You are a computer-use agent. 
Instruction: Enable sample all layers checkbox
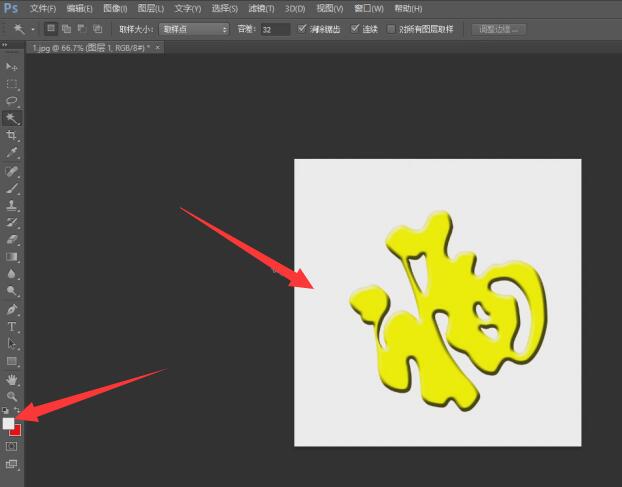391,29
